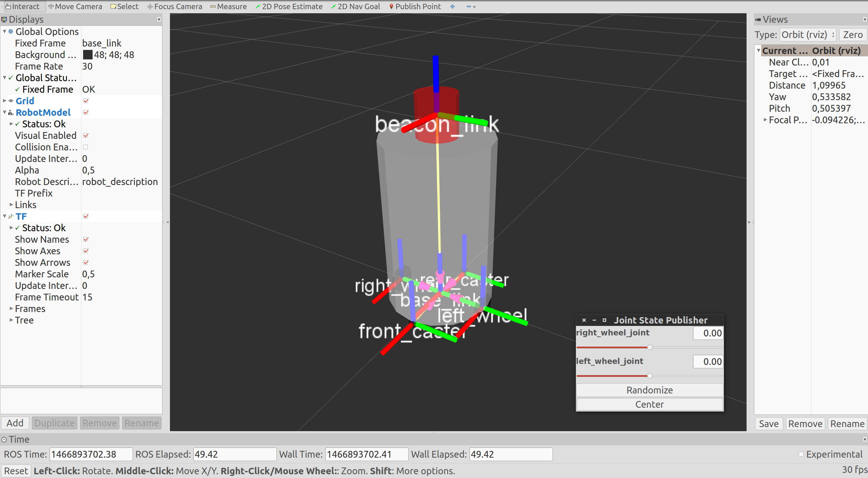Activate the 2D Nav Goal tool

[x=355, y=6]
